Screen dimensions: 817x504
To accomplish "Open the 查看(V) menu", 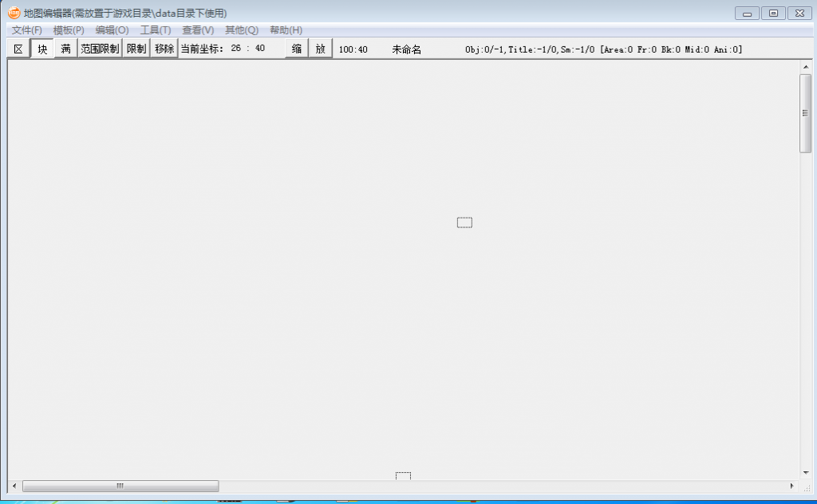I will pos(198,30).
